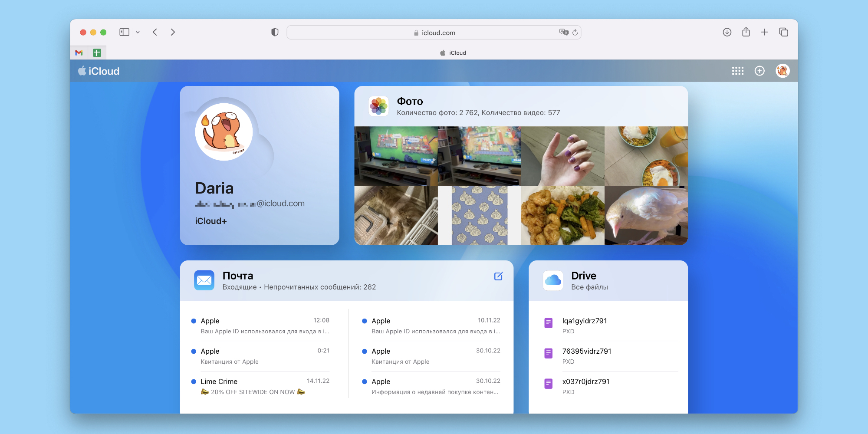Click the iCloud Drive cloud icon
The image size is (868, 434).
(x=553, y=280)
